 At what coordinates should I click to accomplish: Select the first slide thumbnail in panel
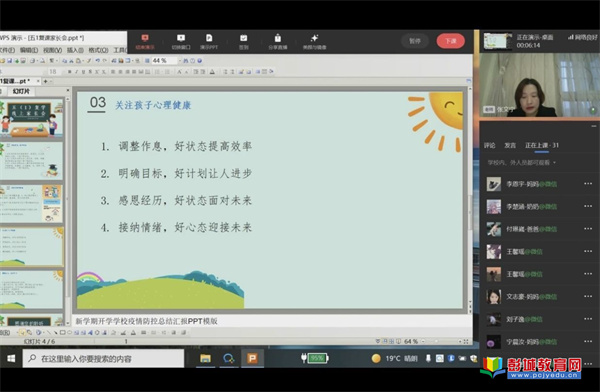pyautogui.click(x=32, y=118)
